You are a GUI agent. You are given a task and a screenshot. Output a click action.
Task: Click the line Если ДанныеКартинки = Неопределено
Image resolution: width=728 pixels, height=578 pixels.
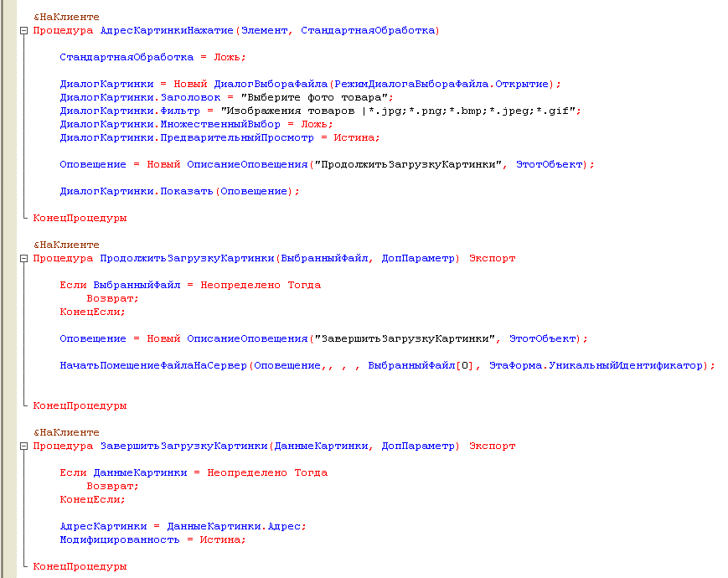pyautogui.click(x=194, y=473)
